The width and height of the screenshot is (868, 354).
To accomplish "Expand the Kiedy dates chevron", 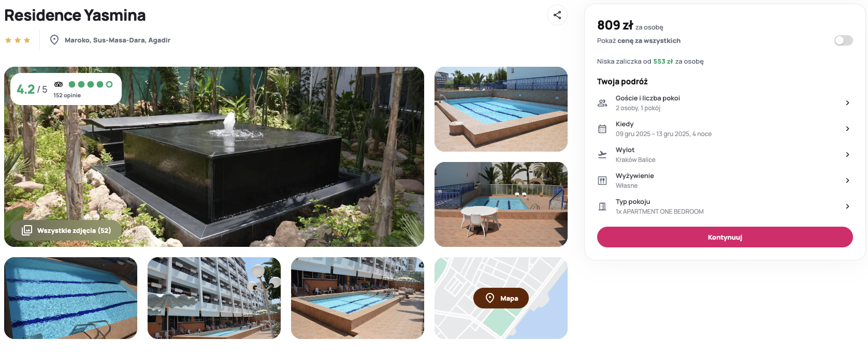I will [847, 129].
